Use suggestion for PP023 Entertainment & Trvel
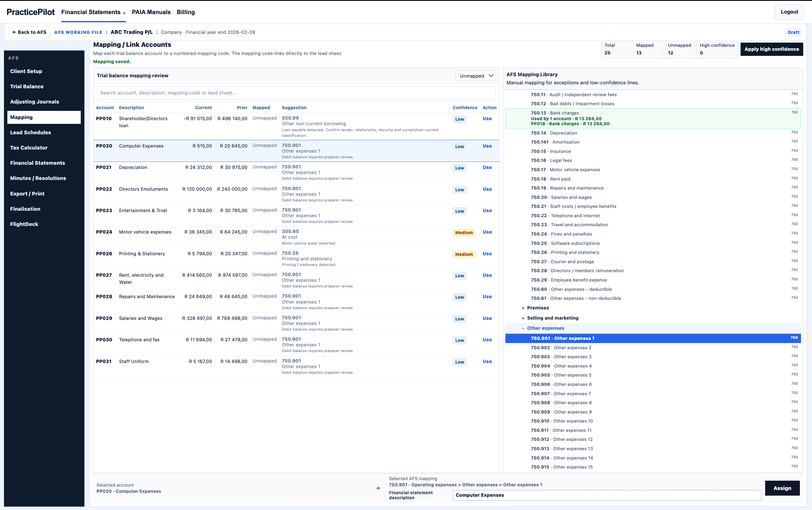812x510 pixels. point(487,210)
